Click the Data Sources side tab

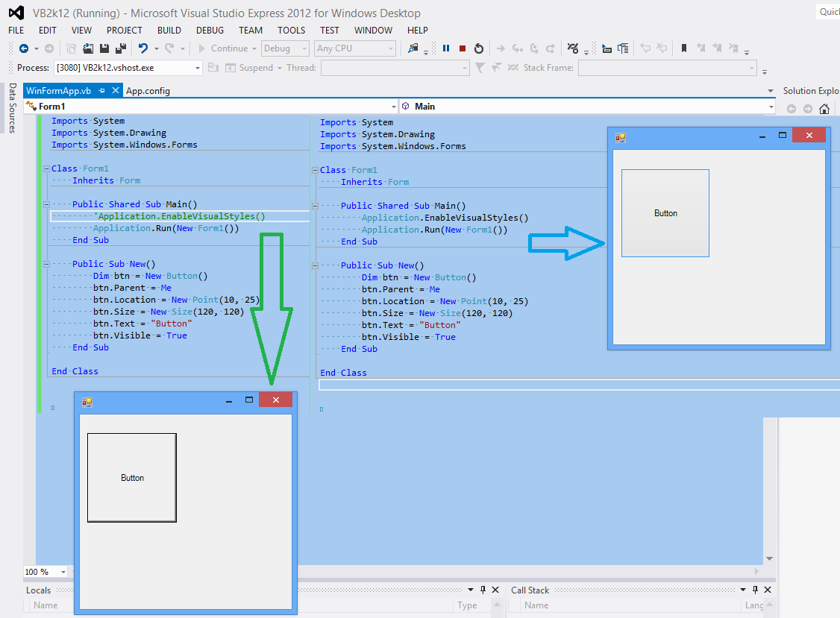click(12, 108)
